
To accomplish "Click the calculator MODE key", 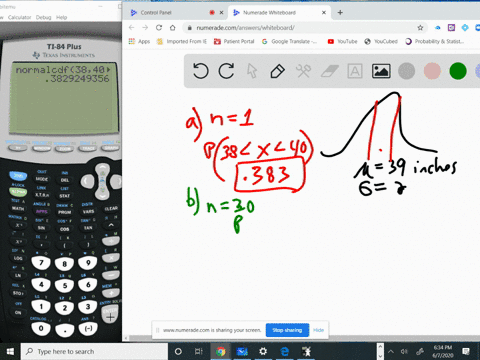I will (x=42, y=179).
